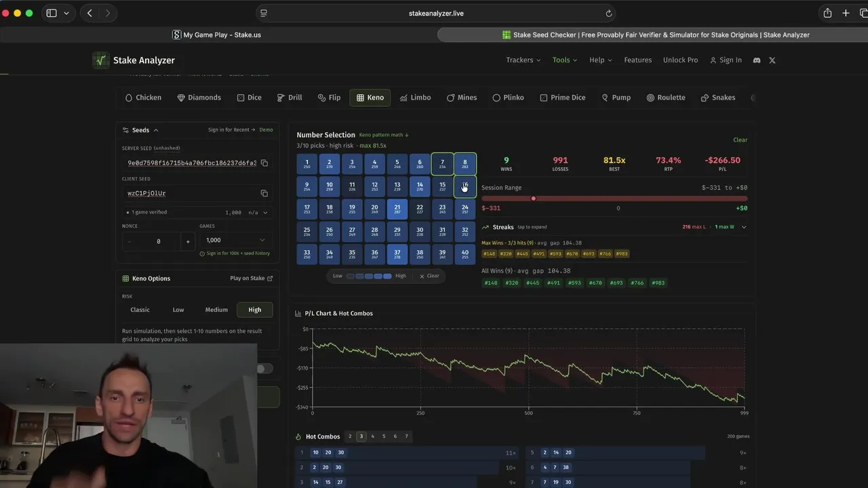The width and height of the screenshot is (868, 488).
Task: Expand the Streaks section
Action: click(744, 227)
